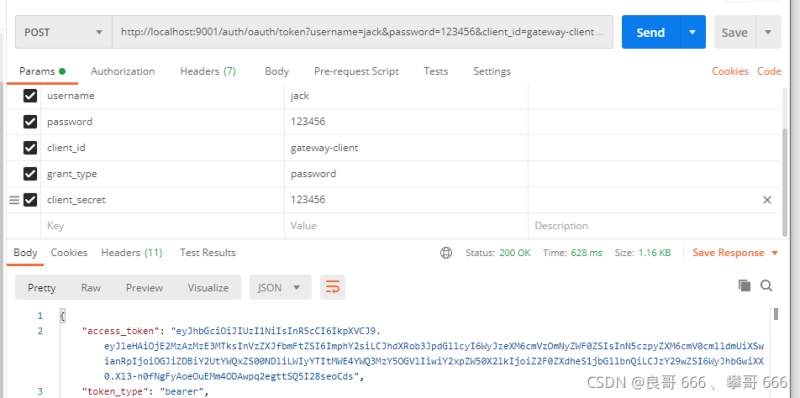
Task: Open the request Body tab
Action: tap(277, 71)
